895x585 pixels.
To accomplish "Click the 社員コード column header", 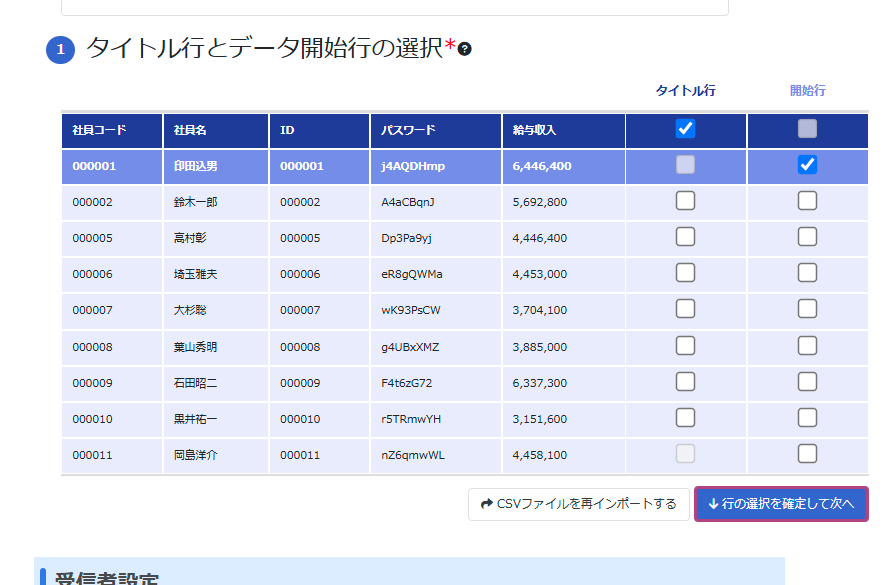I will pos(98,130).
